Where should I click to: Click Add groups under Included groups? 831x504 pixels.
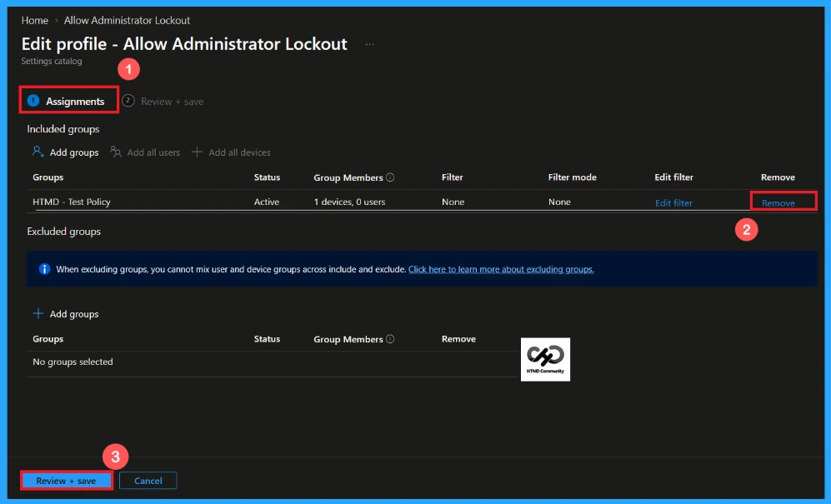(x=66, y=152)
